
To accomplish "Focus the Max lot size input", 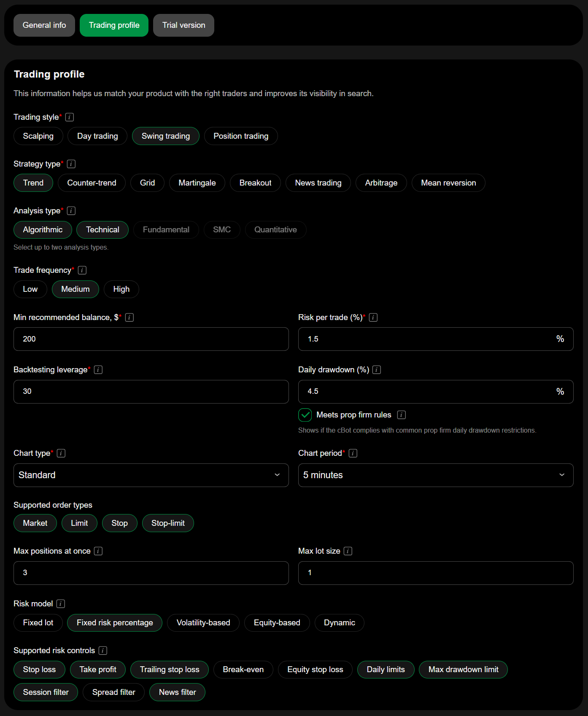I will pos(435,573).
